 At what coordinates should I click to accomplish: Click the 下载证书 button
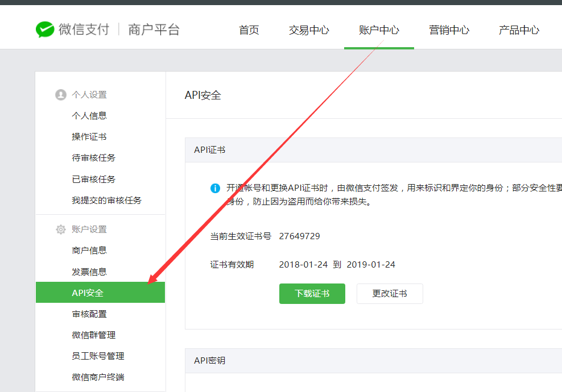pos(312,294)
